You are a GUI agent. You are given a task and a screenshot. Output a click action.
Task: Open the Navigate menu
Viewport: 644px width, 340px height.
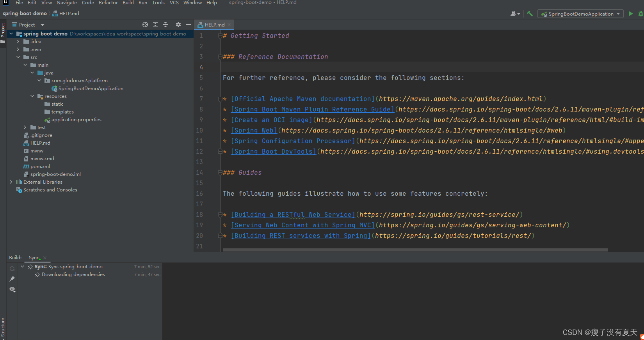(x=67, y=3)
